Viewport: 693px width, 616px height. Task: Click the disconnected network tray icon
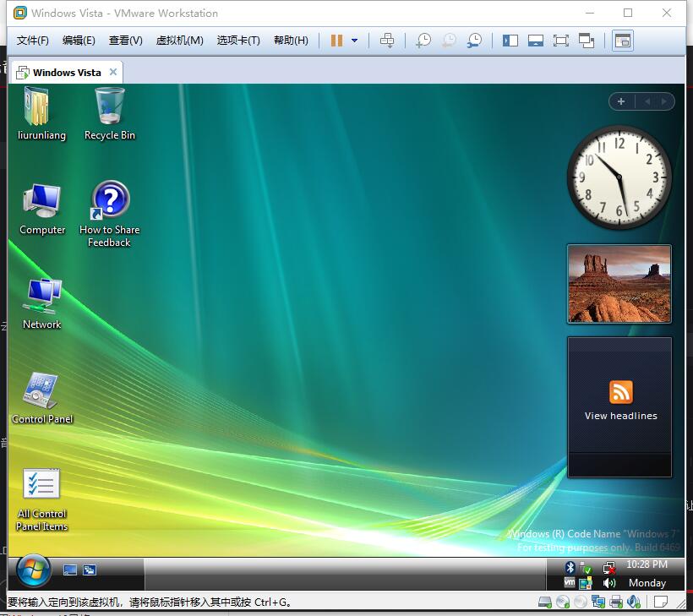(x=609, y=567)
